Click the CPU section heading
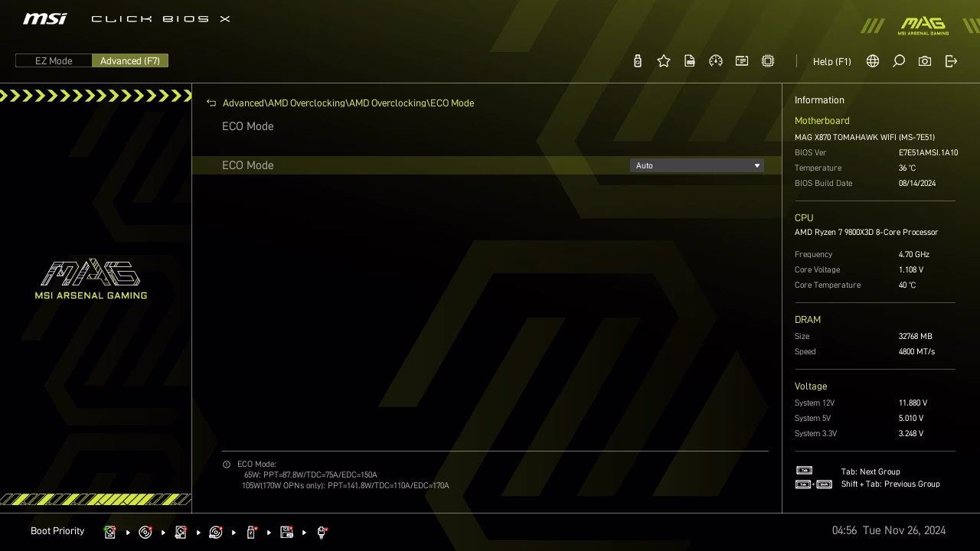980x551 pixels. 804,218
